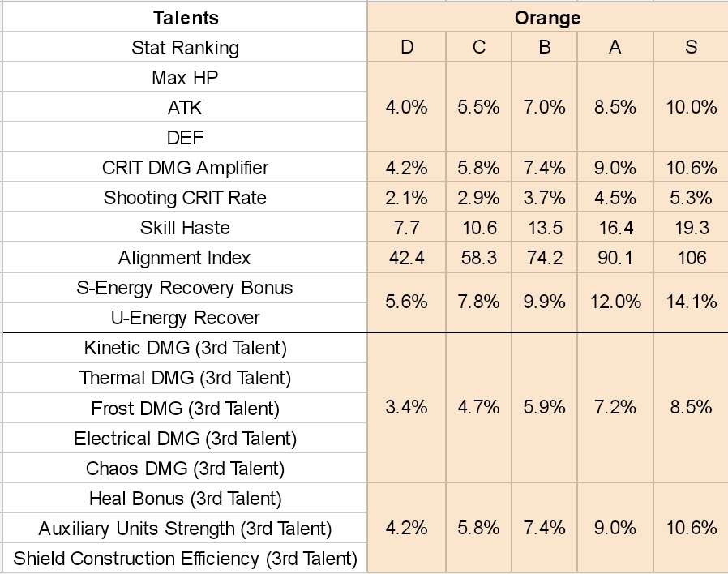Screen dimensions: 728x574
Task: Click the DEF row label
Action: [185, 138]
